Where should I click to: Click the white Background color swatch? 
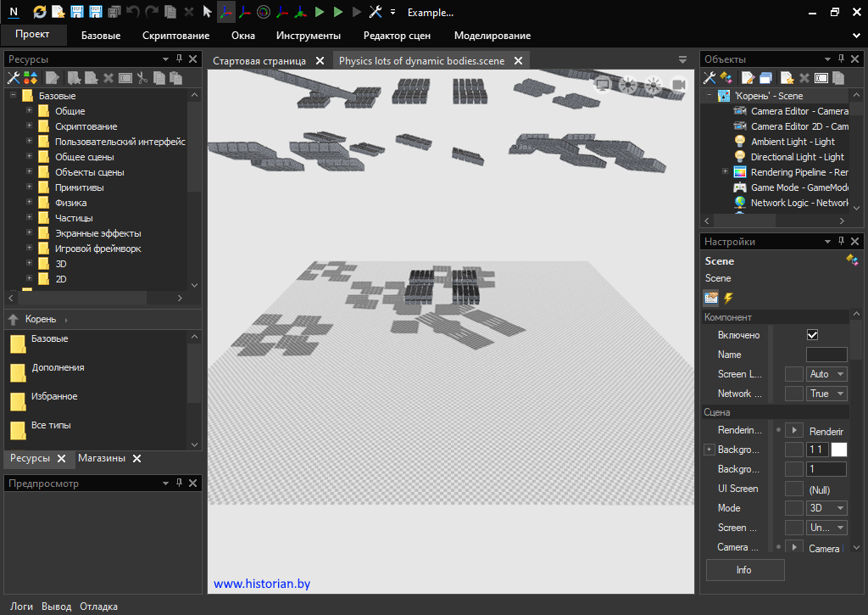click(838, 450)
